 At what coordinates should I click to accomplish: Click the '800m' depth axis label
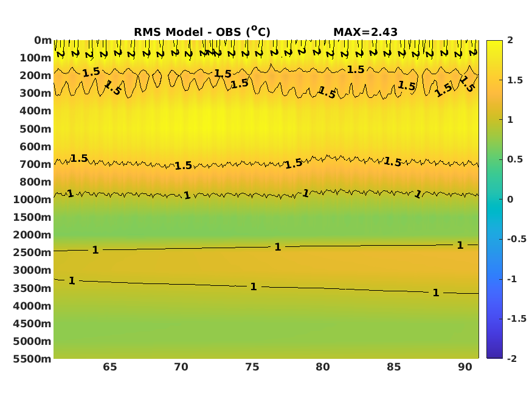point(35,182)
